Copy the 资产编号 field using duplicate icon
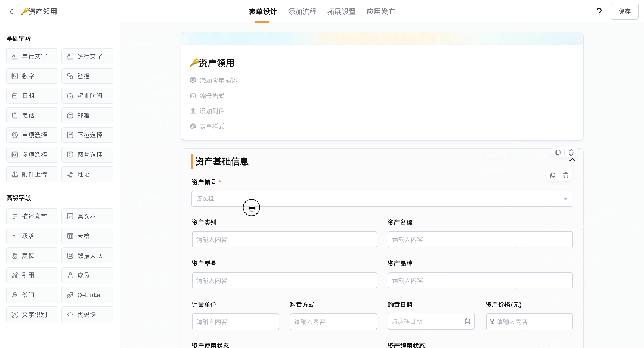Image resolution: width=644 pixels, height=348 pixels. [552, 175]
